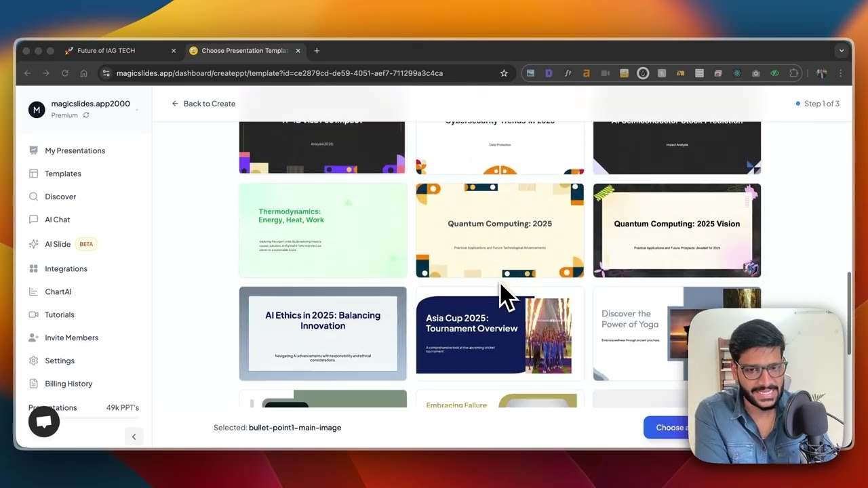
Task: Expand the magicslides.app2000 account dropdown
Action: [136, 108]
